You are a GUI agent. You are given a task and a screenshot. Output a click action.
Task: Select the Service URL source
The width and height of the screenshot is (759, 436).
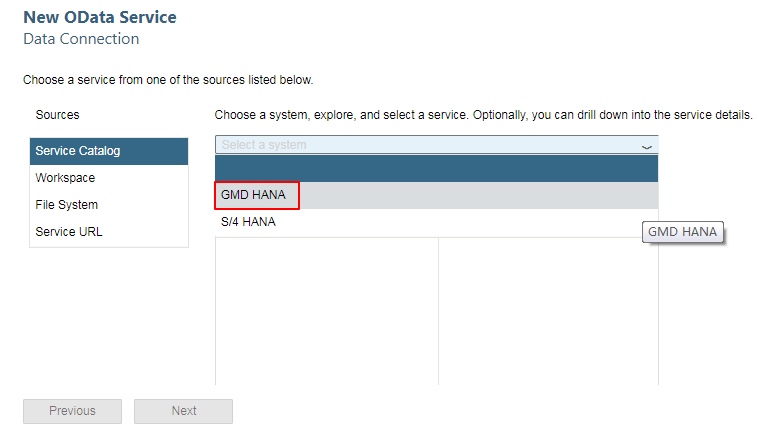click(108, 232)
